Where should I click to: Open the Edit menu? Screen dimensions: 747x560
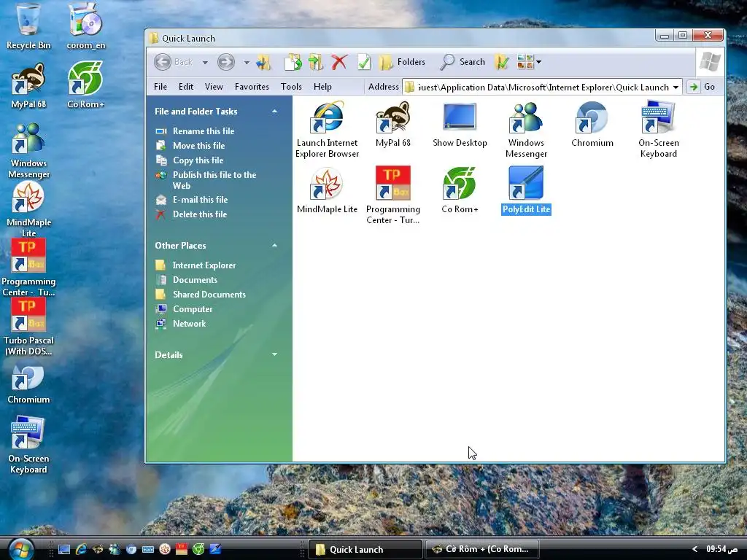(x=186, y=87)
